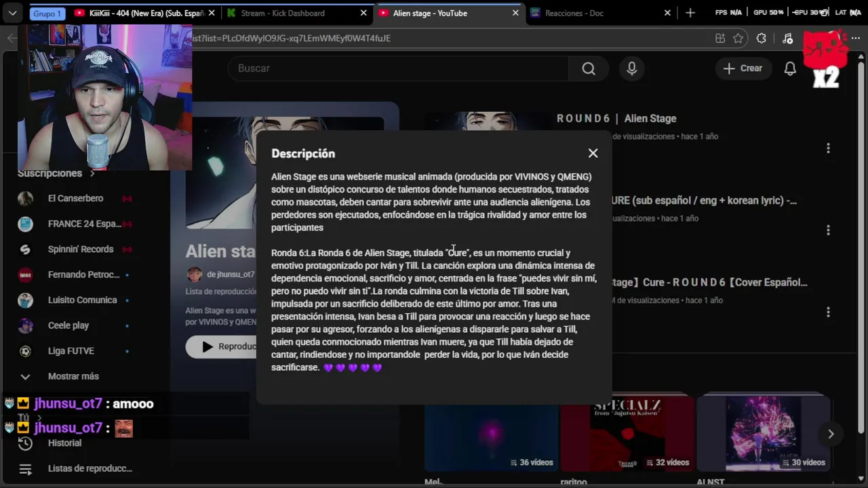Click the search magnifier button
The width and height of the screenshot is (868, 488).
tap(589, 68)
